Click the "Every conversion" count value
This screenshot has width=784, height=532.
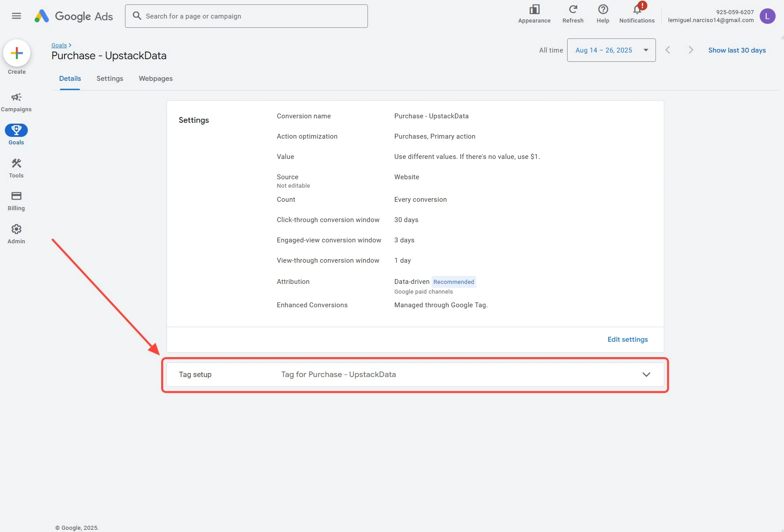point(420,200)
